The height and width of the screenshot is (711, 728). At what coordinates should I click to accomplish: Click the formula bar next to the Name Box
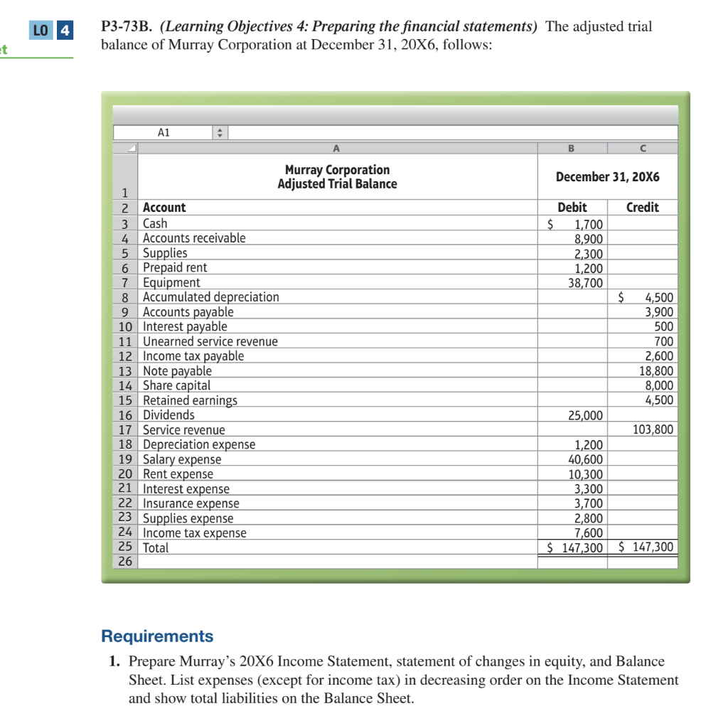[455, 132]
